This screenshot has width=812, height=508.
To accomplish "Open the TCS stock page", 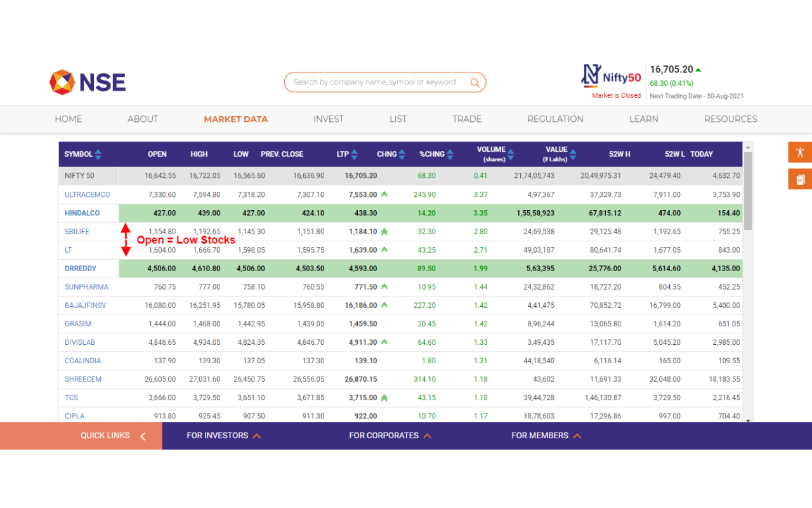I will (x=71, y=398).
